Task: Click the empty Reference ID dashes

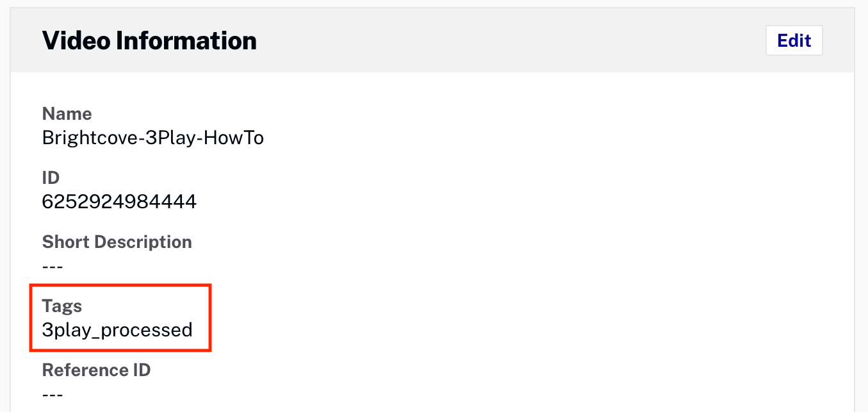Action: (x=53, y=395)
